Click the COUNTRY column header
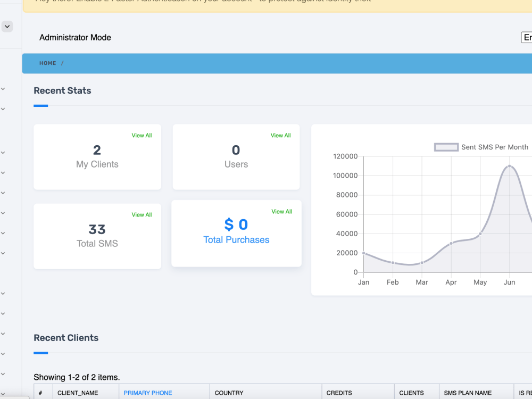This screenshot has height=399, width=532. click(229, 393)
